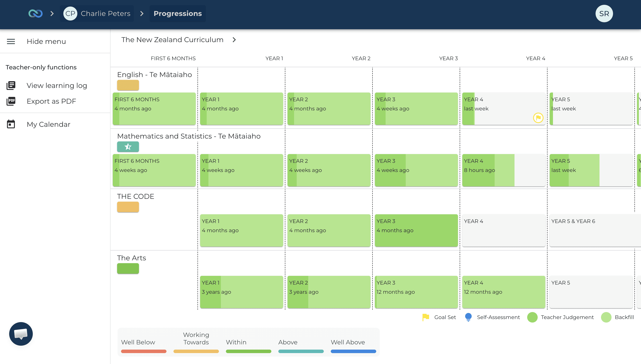Screen dimensions: 641x364
Task: Click the Mathematics star badge swatch
Action: (x=128, y=147)
